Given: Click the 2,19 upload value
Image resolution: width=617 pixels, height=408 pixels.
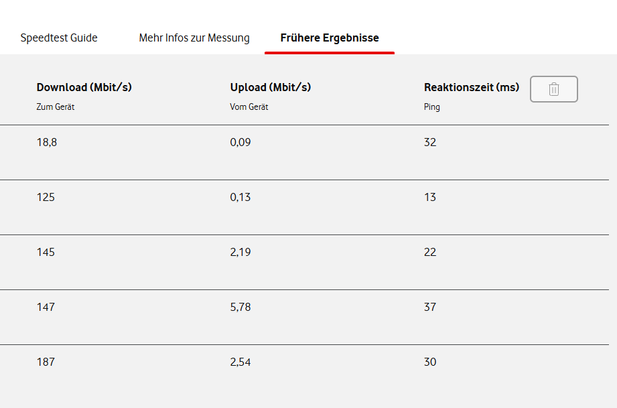Looking at the screenshot, I should [x=240, y=252].
